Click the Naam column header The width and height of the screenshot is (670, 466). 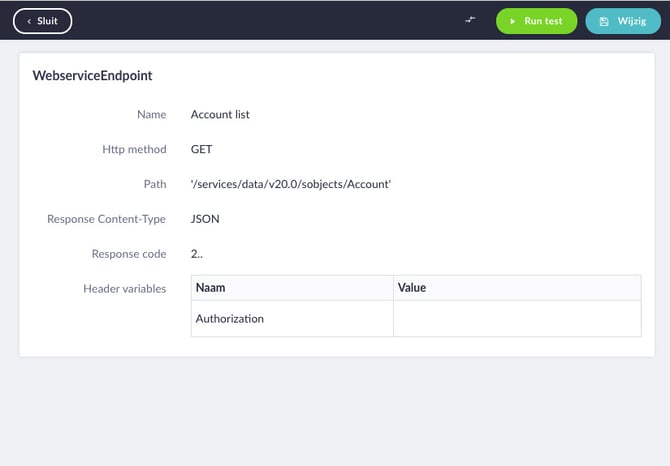point(211,287)
